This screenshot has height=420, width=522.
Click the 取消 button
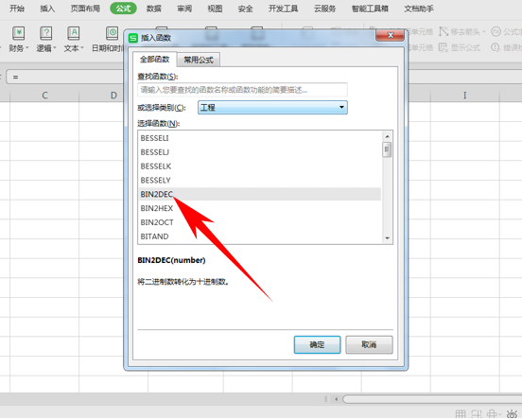click(x=369, y=344)
